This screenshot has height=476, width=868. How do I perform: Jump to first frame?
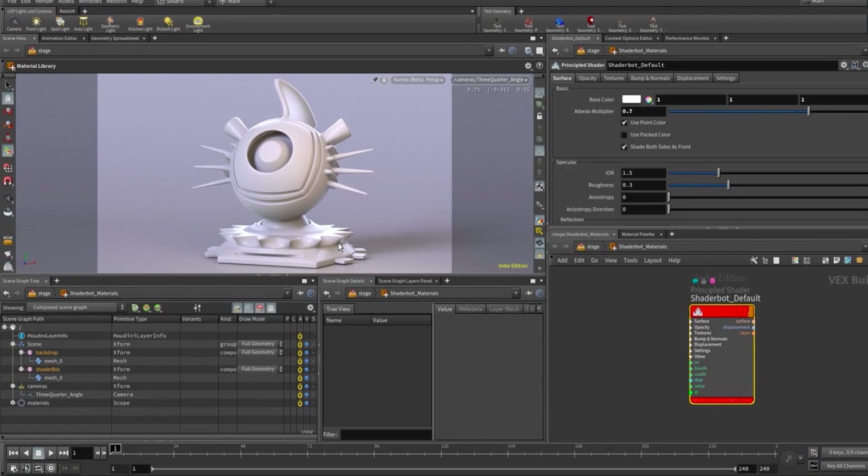[13, 453]
